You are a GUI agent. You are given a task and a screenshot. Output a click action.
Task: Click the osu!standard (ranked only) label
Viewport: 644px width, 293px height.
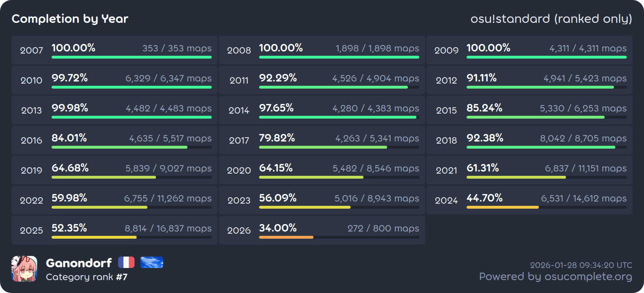[x=551, y=19]
